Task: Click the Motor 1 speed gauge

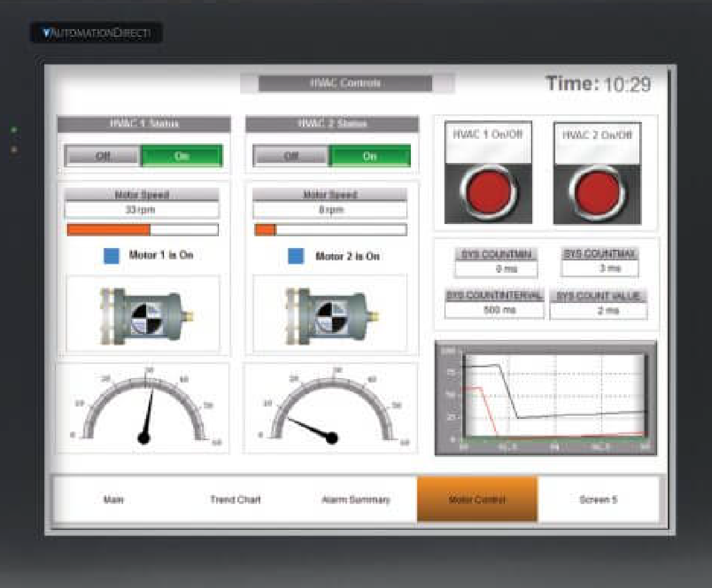Action: click(x=143, y=408)
